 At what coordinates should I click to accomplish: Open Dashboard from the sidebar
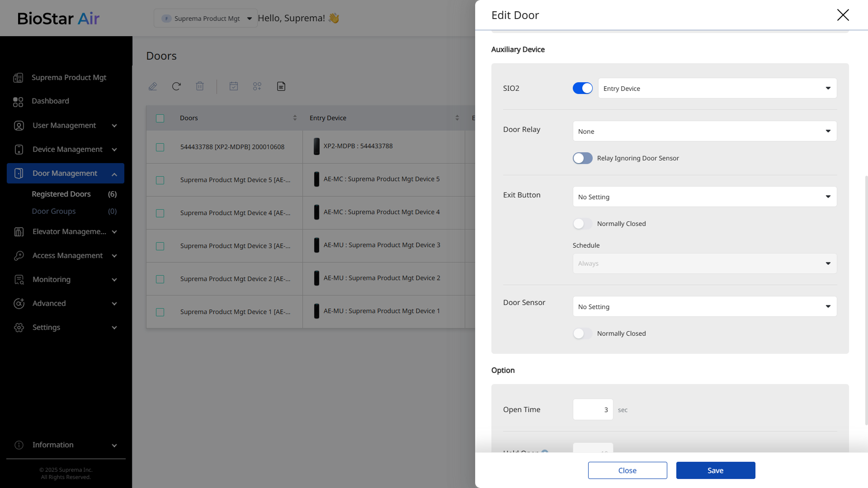[50, 101]
